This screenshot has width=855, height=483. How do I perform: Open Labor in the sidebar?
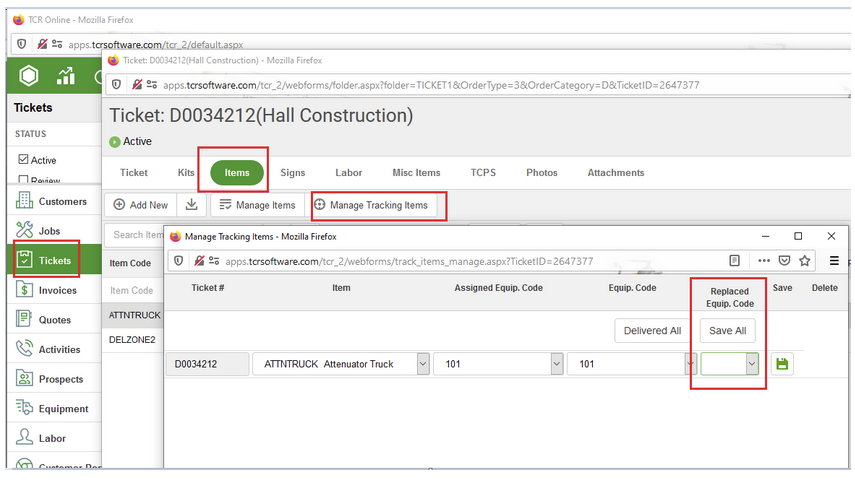(54, 438)
